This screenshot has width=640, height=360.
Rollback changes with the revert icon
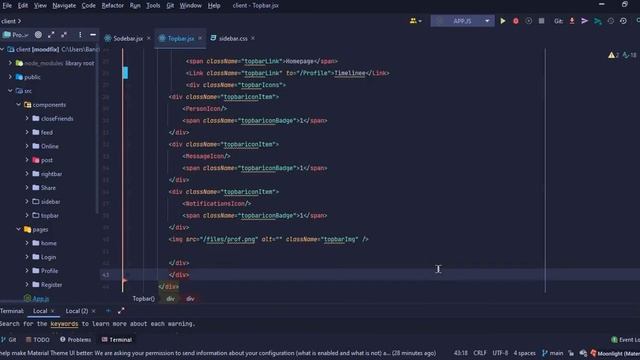623,21
